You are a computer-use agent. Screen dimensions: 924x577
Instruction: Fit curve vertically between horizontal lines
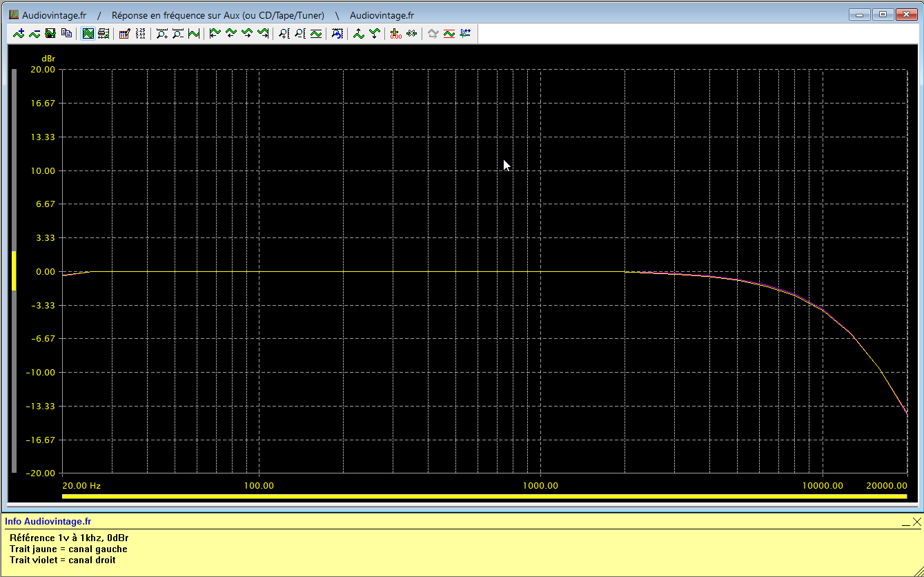click(316, 33)
